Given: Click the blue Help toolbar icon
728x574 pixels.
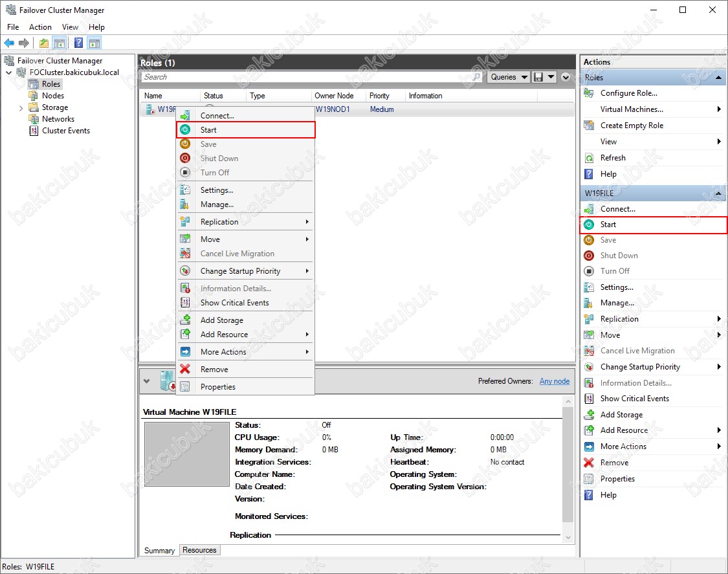Looking at the screenshot, I should coord(79,43).
